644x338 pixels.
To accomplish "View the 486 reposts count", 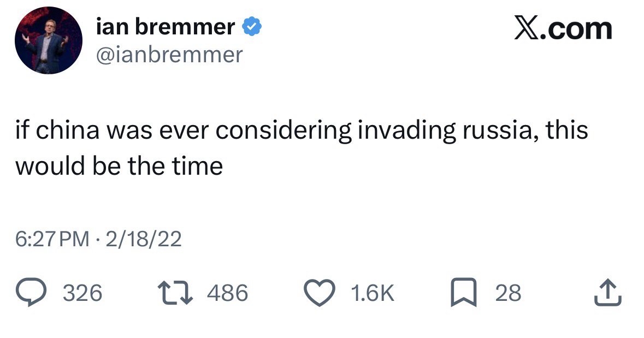I will pyautogui.click(x=228, y=293).
